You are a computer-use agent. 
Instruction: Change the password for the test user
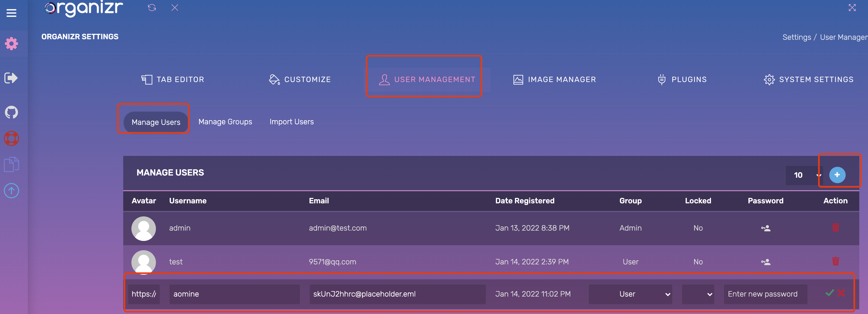coord(765,262)
